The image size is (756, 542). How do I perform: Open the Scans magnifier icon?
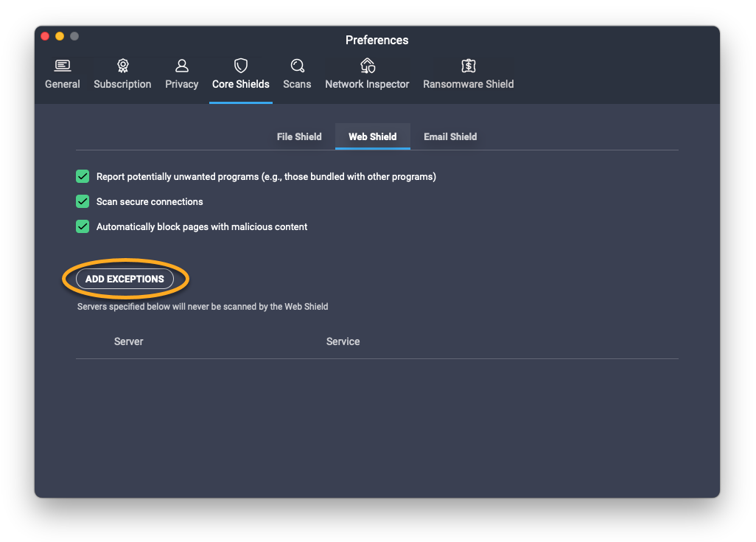297,66
